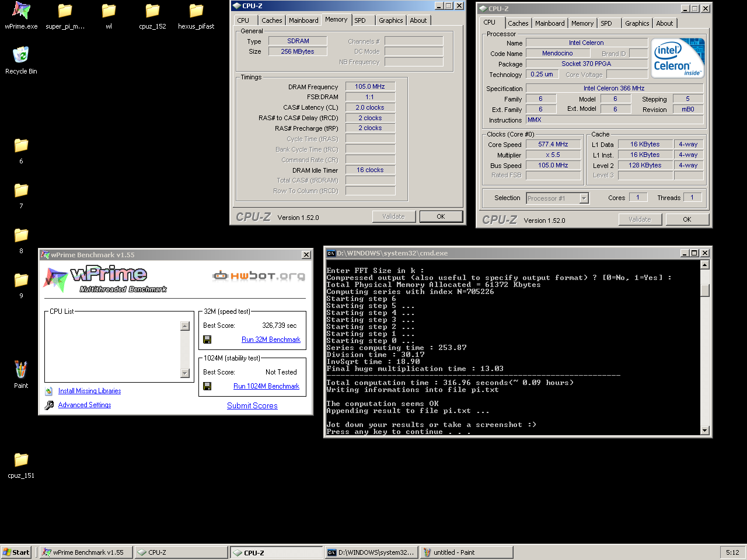Open Graphics tab in Memory CPU-Z window

[x=390, y=20]
